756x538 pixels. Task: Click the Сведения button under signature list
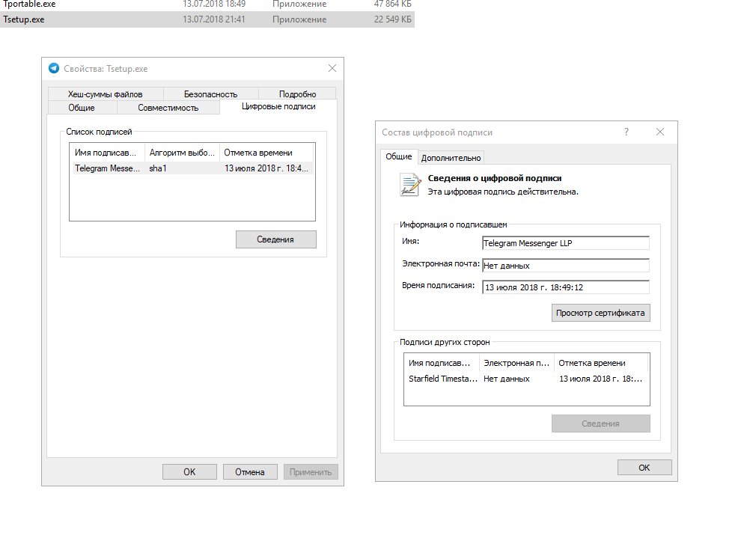click(x=275, y=239)
